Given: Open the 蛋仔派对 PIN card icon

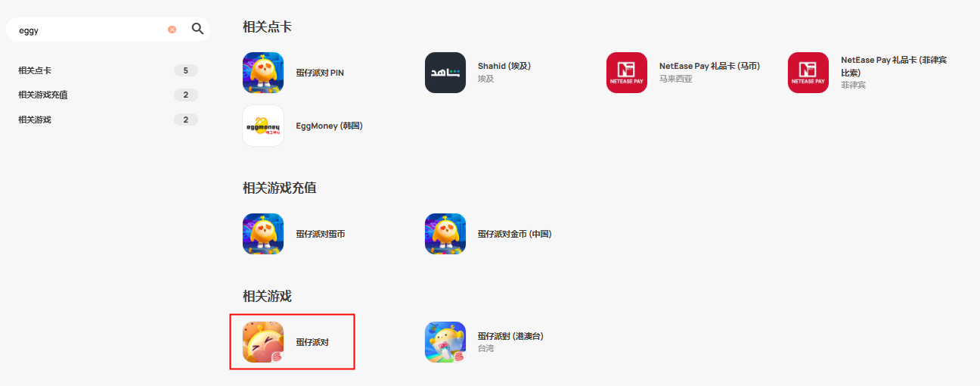Looking at the screenshot, I should click(x=263, y=73).
